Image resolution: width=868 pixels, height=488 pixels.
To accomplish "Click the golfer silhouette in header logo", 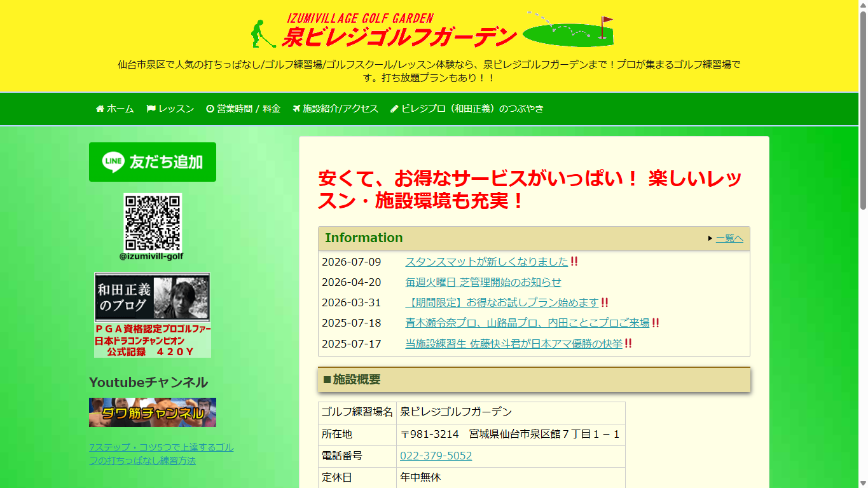I will point(263,34).
